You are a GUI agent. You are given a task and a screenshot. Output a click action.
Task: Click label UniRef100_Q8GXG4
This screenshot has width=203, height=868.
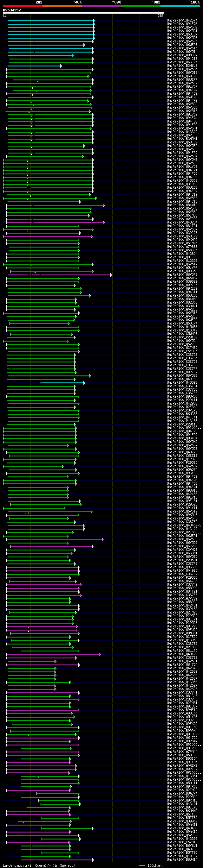coord(182,438)
